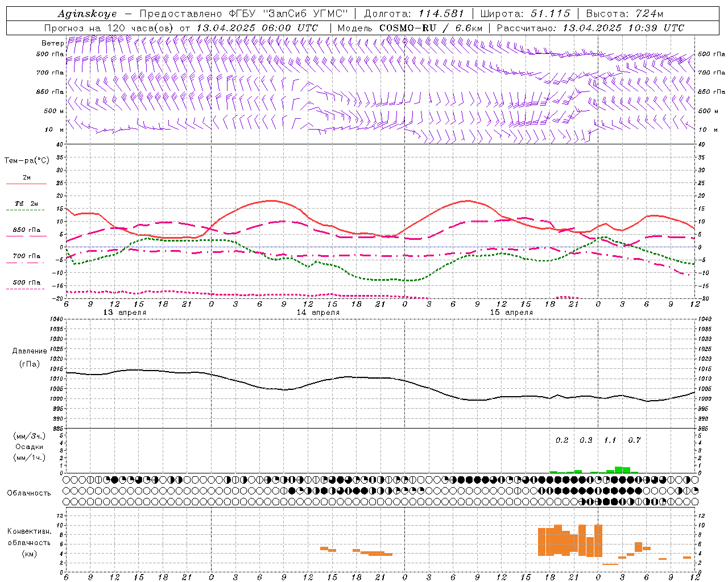Click the left-side 10 м wind level label

click(55, 130)
